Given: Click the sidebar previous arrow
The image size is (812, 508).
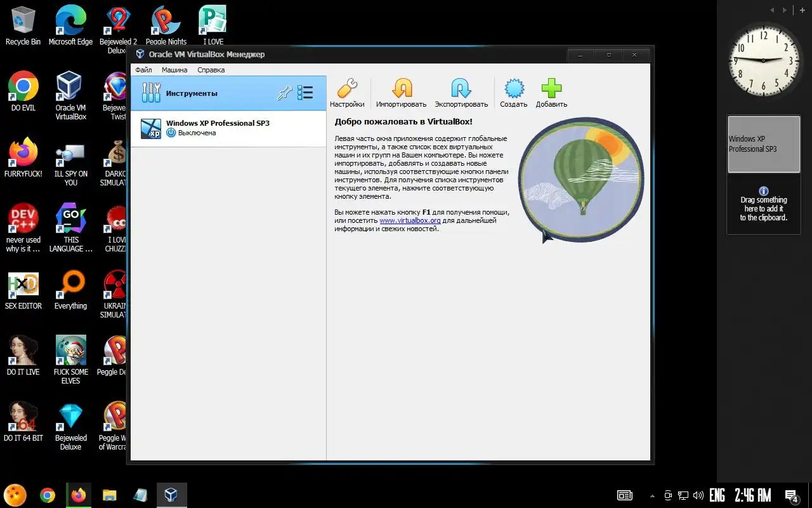Looking at the screenshot, I should [772, 10].
